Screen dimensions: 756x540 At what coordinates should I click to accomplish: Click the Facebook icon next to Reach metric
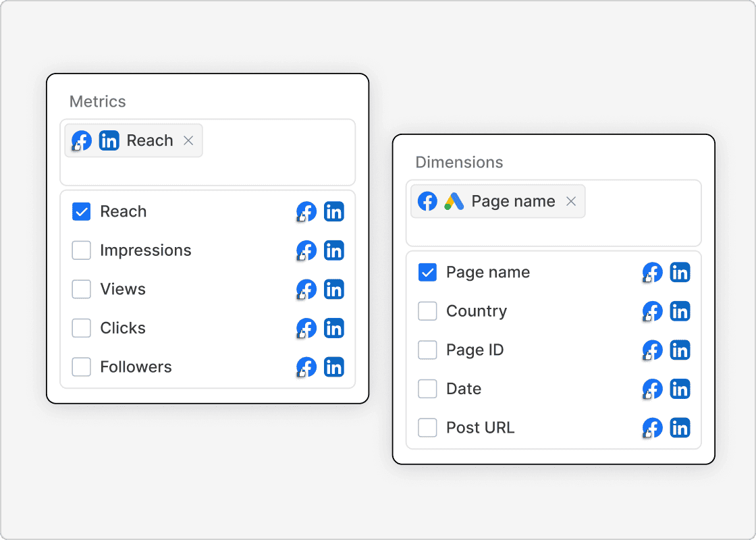coord(306,211)
